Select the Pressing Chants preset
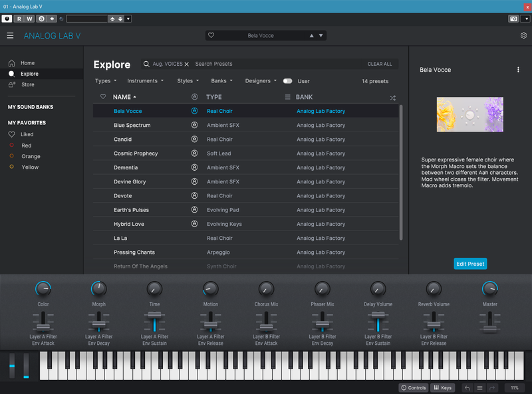This screenshot has width=532, height=394. click(245, 252)
